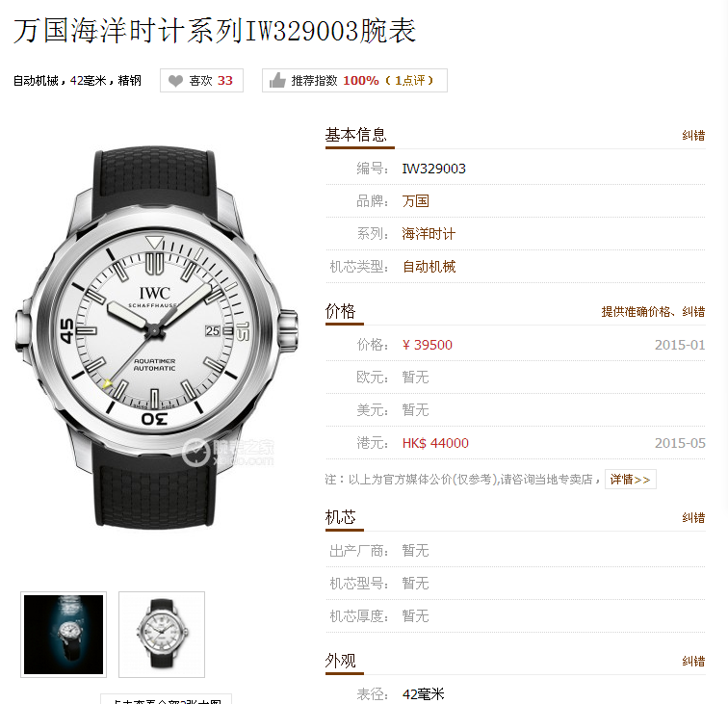Click the ¥ 39500 price value
Viewport: 728px width, 704px height.
coord(428,345)
